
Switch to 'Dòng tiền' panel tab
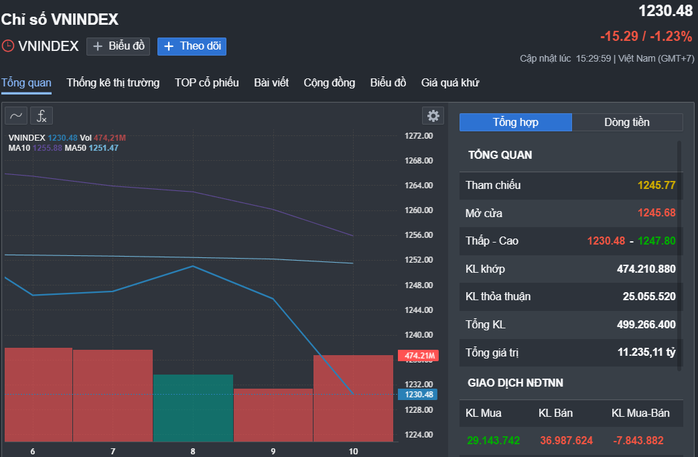click(x=627, y=122)
